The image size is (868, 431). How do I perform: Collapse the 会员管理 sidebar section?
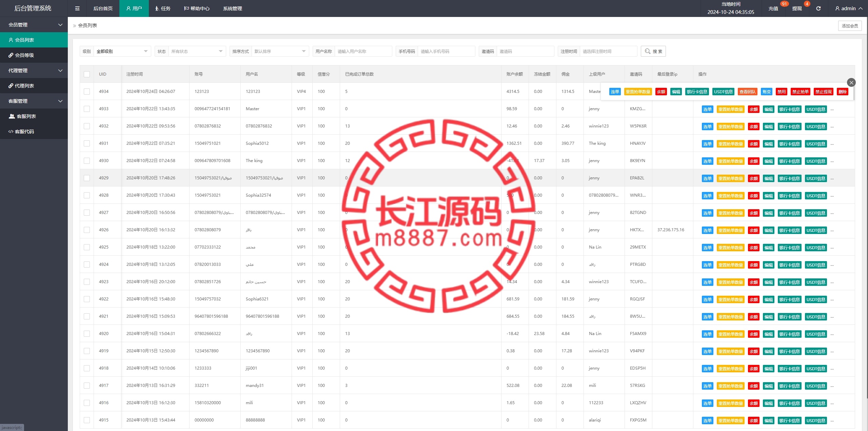pos(34,25)
